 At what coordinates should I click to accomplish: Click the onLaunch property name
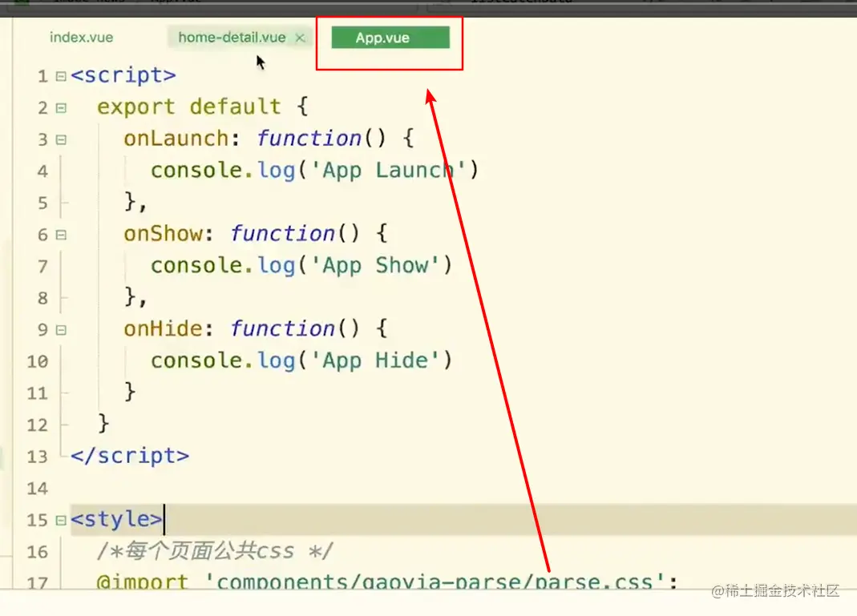click(x=176, y=138)
